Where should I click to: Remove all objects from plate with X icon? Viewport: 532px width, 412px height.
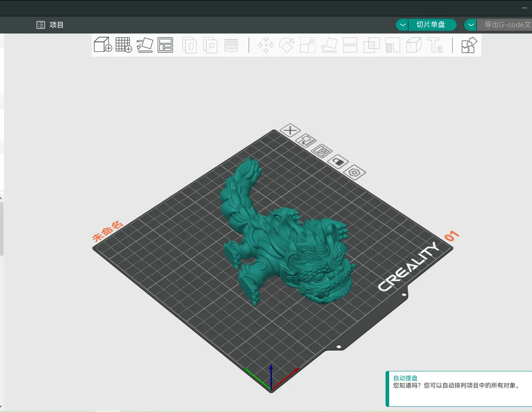[x=290, y=130]
